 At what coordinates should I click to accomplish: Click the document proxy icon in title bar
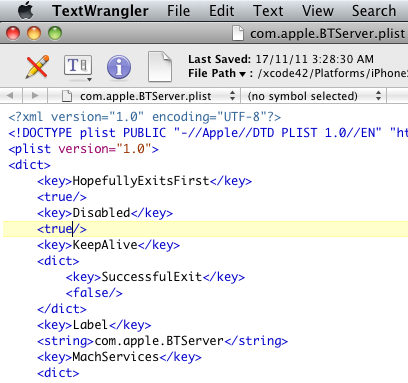click(x=238, y=33)
